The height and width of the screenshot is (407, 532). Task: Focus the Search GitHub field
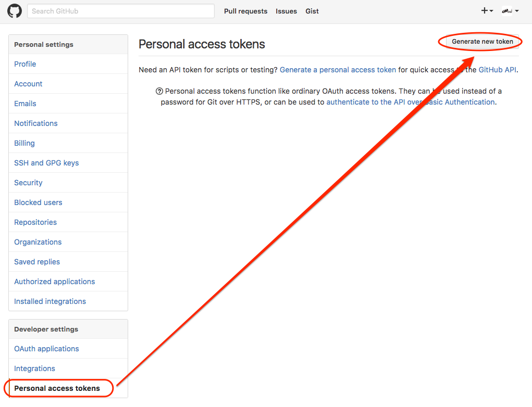[120, 11]
